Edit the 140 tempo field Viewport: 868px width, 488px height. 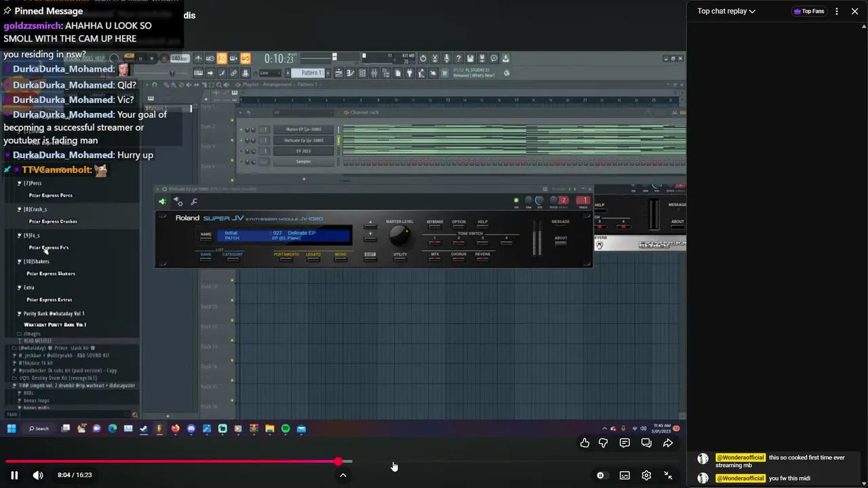point(179,59)
